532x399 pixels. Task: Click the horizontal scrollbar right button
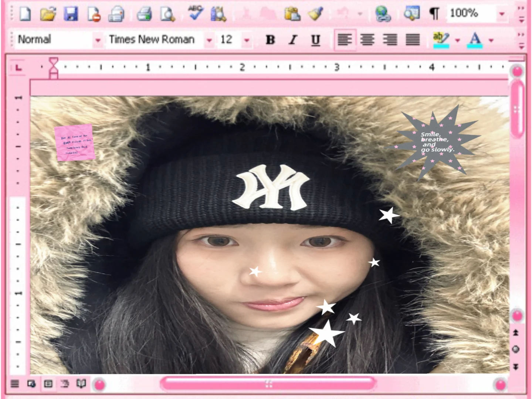coord(501,385)
